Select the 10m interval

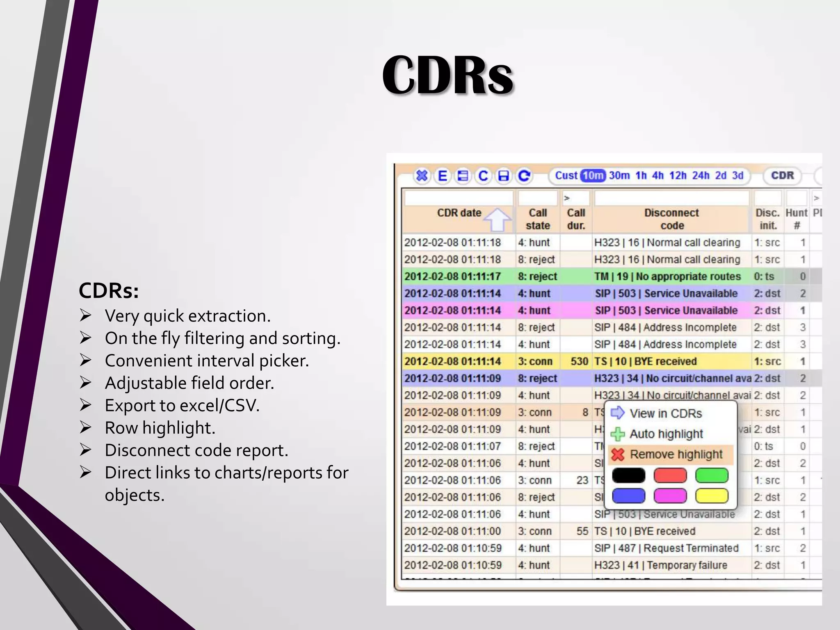coord(593,176)
